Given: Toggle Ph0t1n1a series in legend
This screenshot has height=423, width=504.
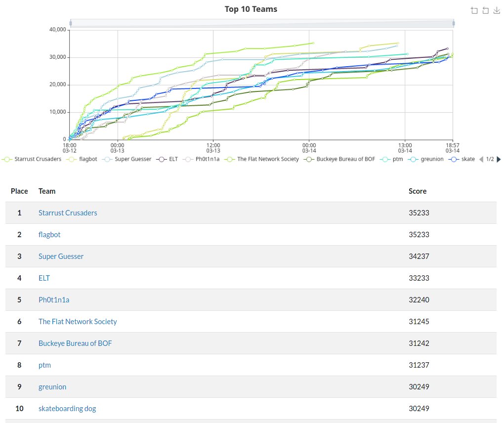Looking at the screenshot, I should click(201, 159).
